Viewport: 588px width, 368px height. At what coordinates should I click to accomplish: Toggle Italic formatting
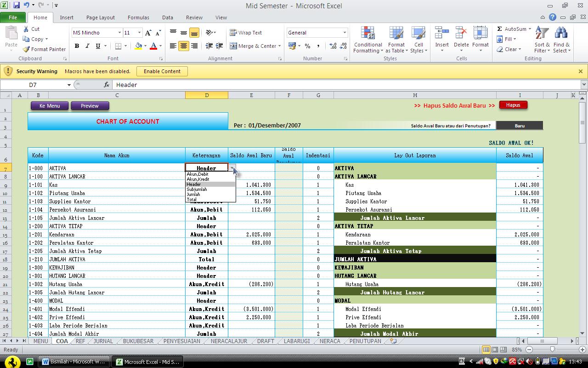87,46
